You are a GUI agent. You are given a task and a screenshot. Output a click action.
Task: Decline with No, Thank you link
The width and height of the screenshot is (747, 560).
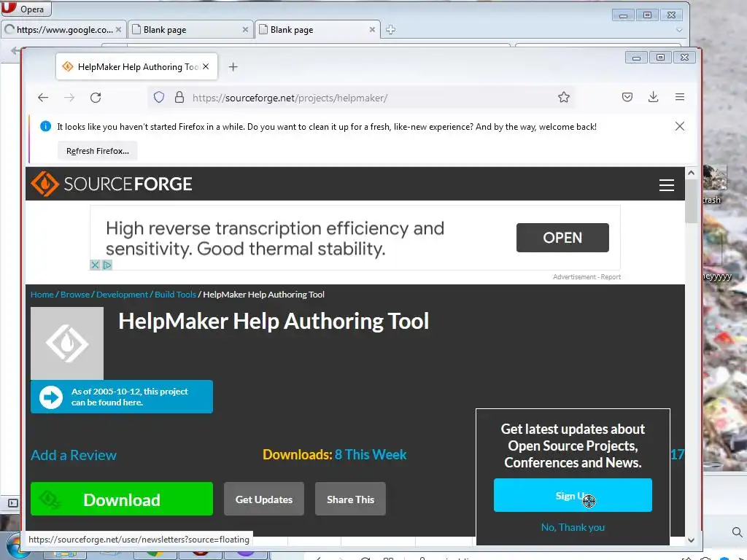point(573,527)
